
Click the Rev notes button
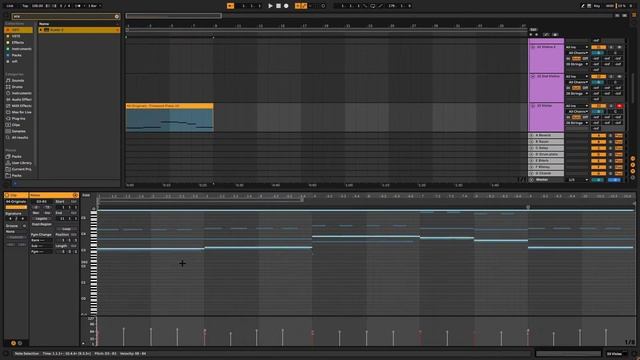tap(36, 213)
